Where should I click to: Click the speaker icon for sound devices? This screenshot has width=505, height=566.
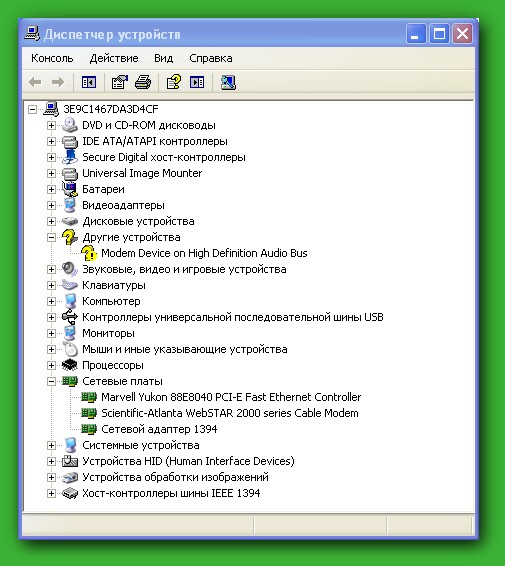click(70, 269)
